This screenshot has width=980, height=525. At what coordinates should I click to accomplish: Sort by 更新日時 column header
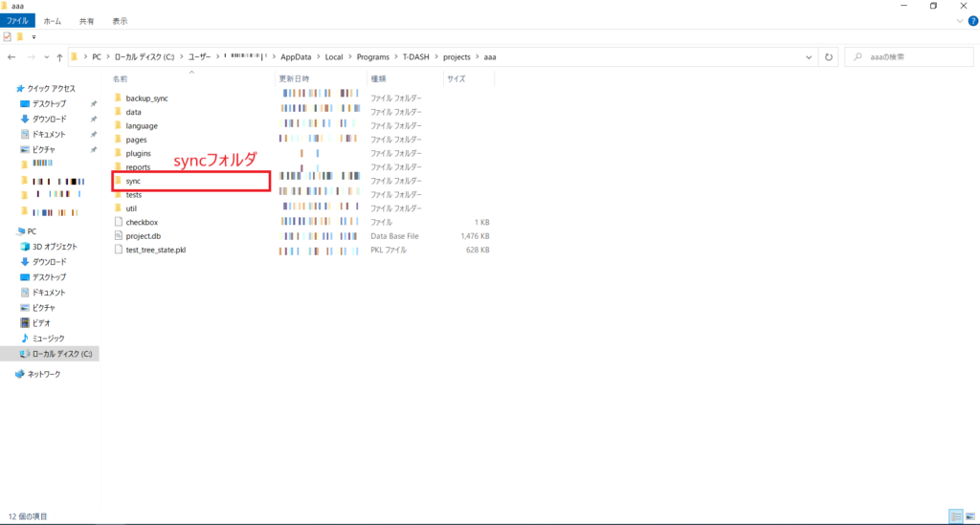292,78
